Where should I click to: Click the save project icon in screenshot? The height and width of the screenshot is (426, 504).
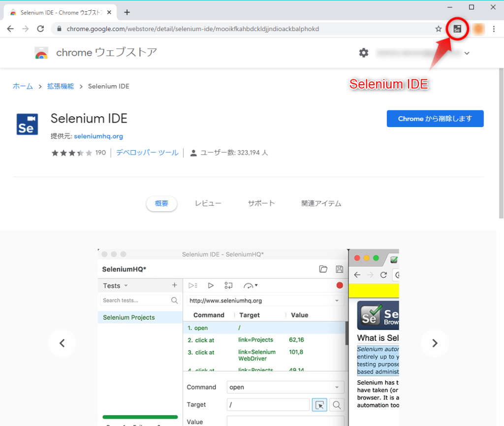click(340, 269)
